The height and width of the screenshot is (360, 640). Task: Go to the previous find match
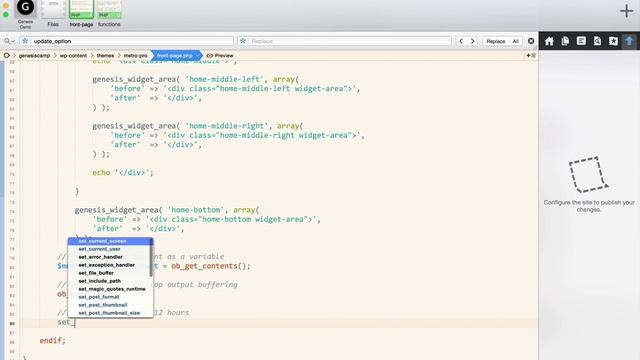(x=461, y=41)
